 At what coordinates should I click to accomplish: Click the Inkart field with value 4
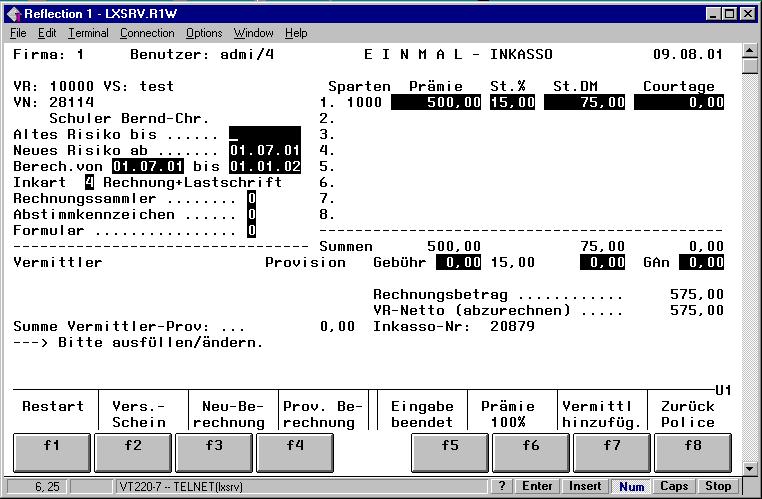tap(89, 182)
